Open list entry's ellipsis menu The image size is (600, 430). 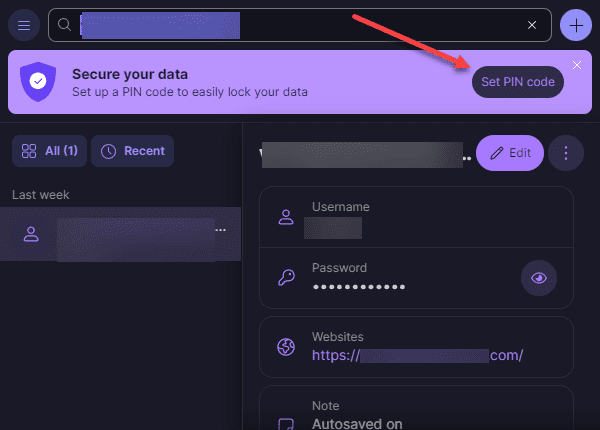pos(221,230)
